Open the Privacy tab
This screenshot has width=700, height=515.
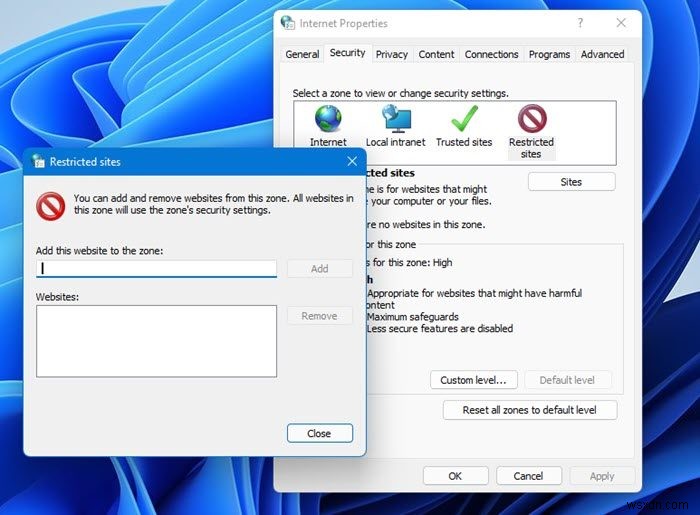[392, 54]
